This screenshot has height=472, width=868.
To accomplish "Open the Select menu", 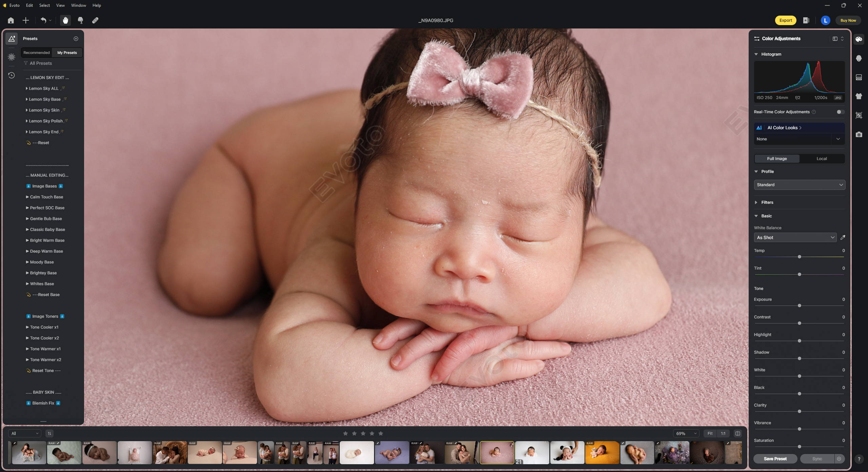I will point(44,5).
